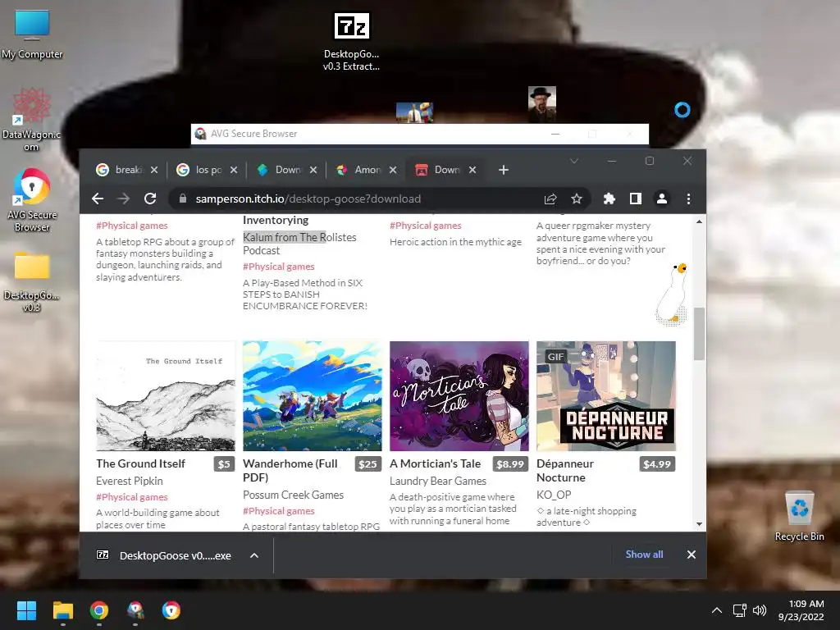Click the $25 price tag
Viewport: 840px width, 630px height.
[368, 464]
